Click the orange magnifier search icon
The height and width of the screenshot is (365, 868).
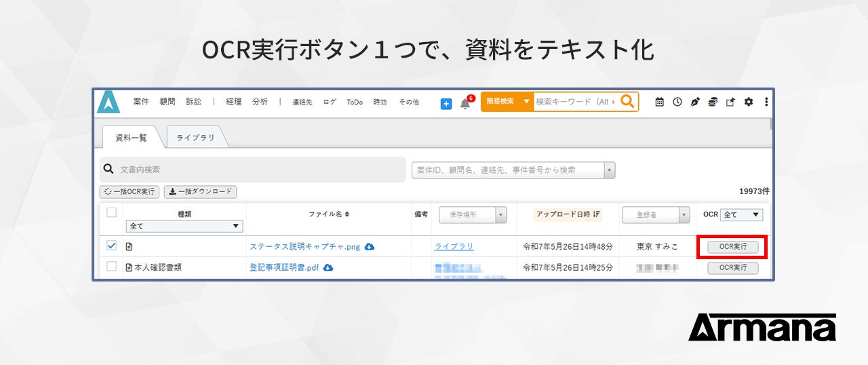[628, 102]
